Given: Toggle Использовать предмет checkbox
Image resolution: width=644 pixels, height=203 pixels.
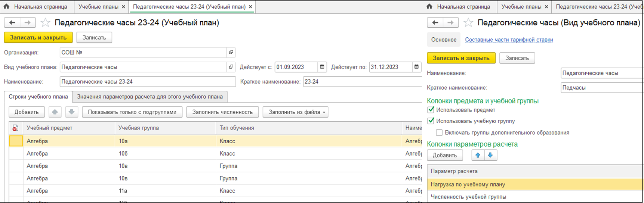Looking at the screenshot, I should coord(431,110).
